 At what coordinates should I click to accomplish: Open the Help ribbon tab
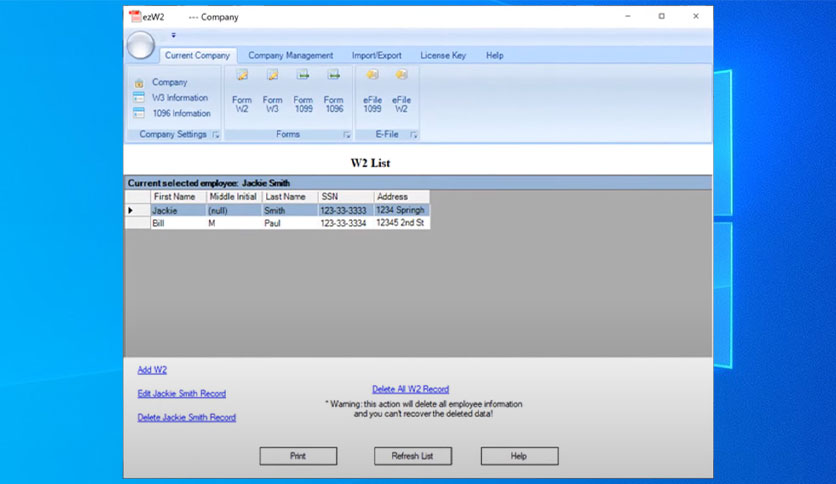tap(494, 55)
